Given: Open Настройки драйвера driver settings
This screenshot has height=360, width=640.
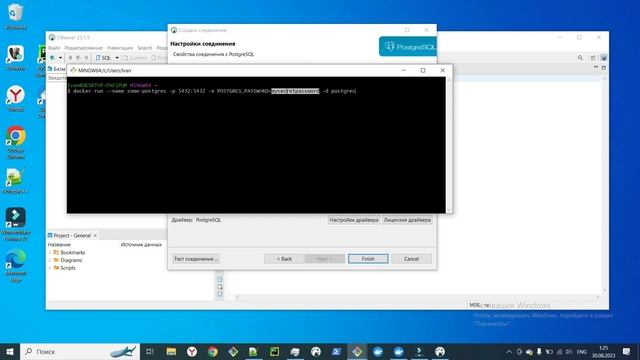Looking at the screenshot, I should (354, 220).
